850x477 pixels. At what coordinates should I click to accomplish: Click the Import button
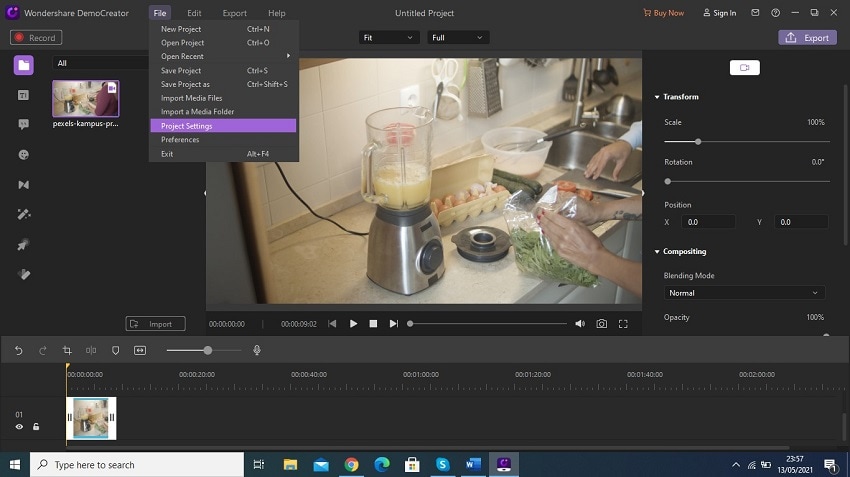point(156,324)
